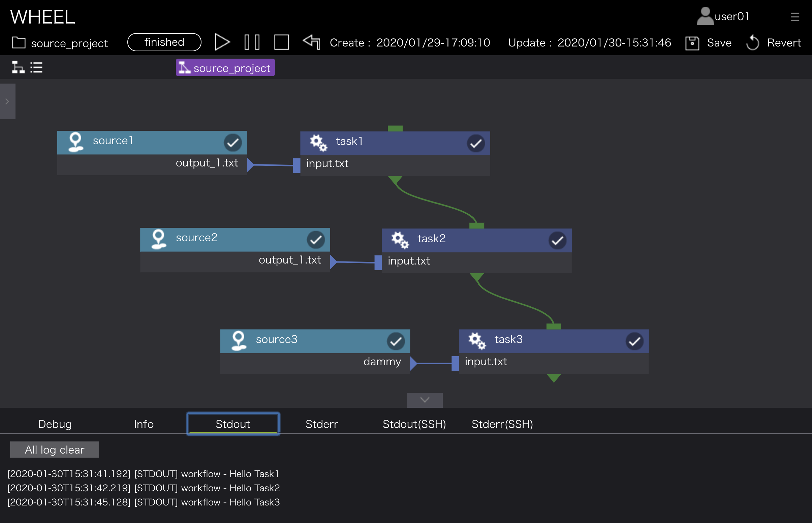Click task3's bottom green output connector
This screenshot has width=812, height=523.
point(553,378)
